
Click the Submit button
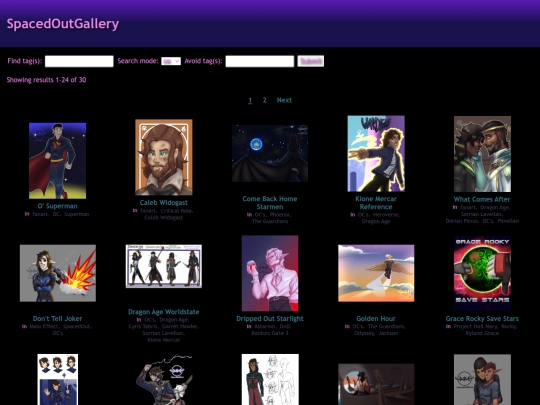311,61
